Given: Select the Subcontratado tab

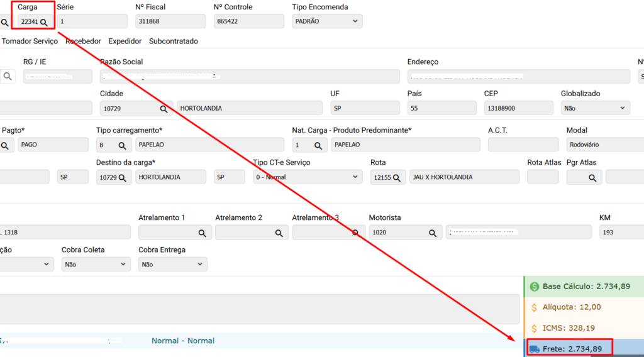Looking at the screenshot, I should tap(173, 41).
